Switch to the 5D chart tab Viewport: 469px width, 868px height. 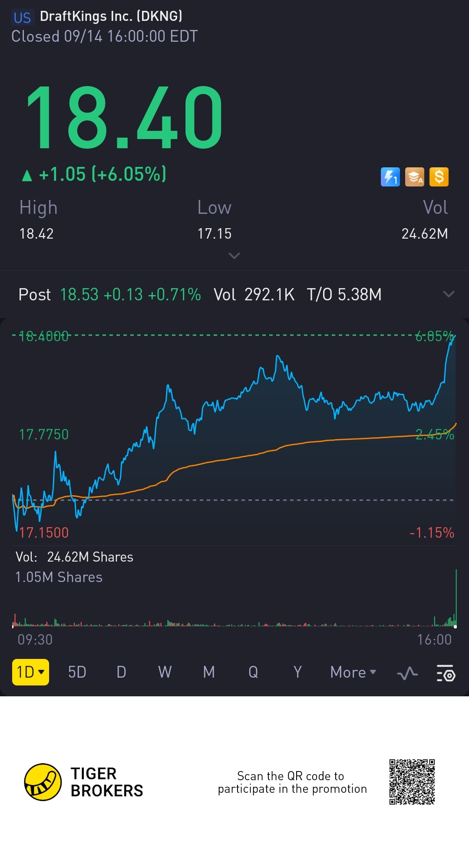point(77,672)
